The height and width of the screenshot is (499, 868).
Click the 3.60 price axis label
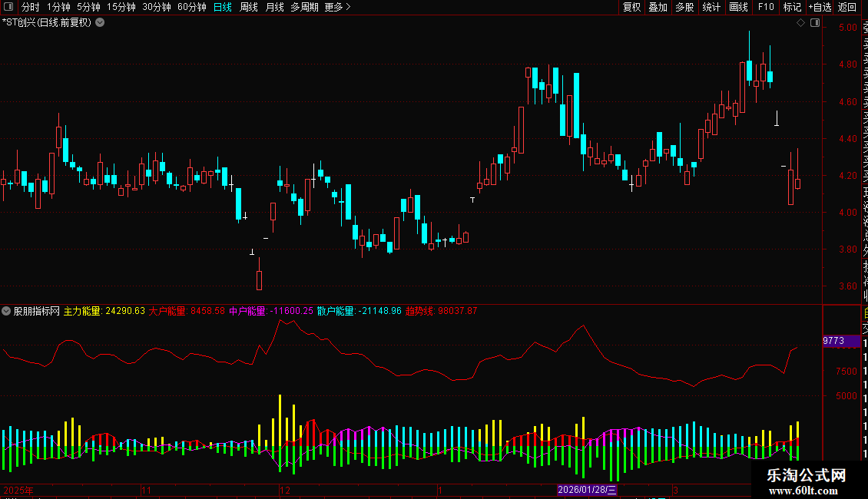848,286
